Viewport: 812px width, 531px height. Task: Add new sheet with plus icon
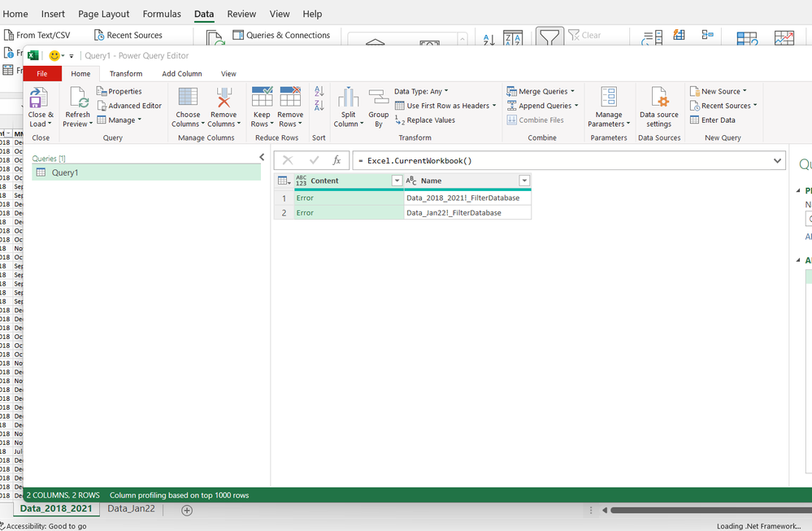click(187, 511)
